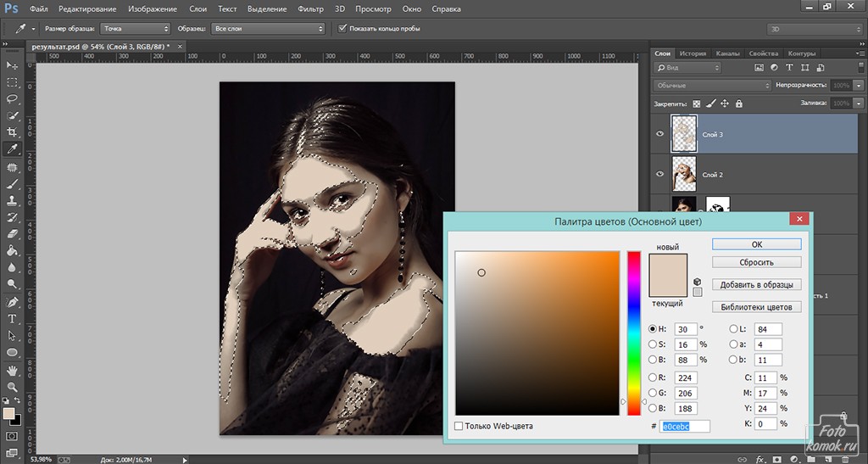The width and height of the screenshot is (868, 464).
Task: Filter layers by type layer icon
Action: tap(789, 68)
